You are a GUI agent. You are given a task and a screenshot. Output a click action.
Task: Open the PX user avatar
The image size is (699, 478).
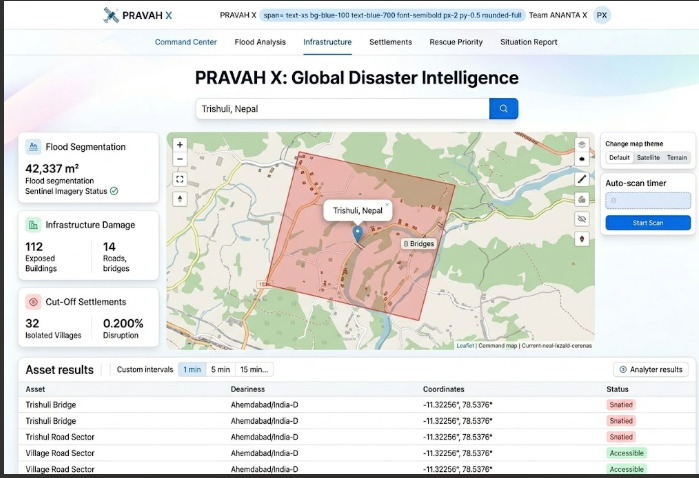click(x=602, y=15)
